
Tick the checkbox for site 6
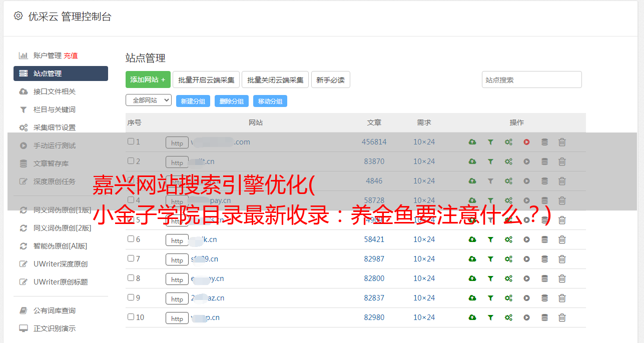pos(131,239)
